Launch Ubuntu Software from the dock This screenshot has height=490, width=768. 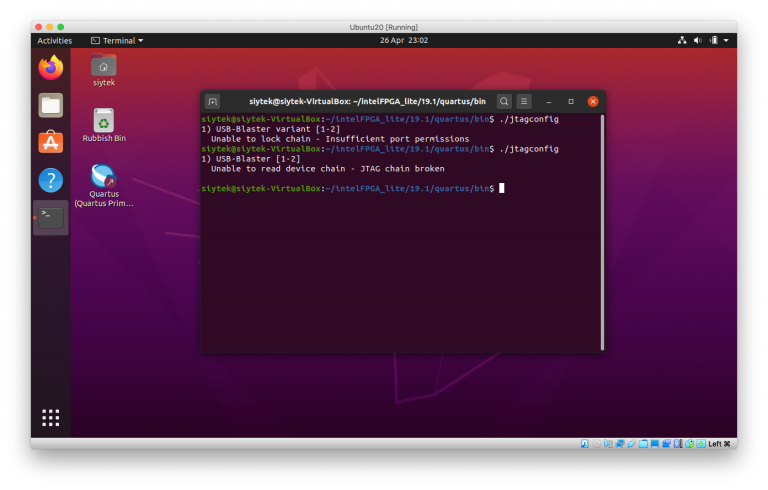(x=51, y=142)
